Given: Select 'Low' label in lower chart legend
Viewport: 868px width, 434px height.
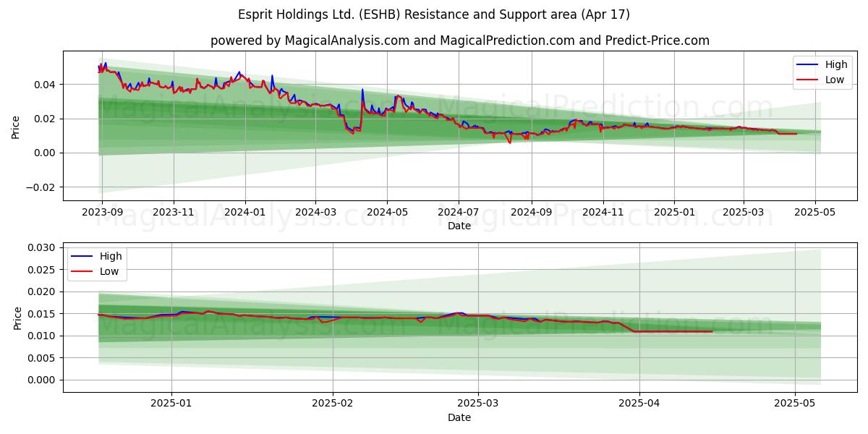Looking at the screenshot, I should pyautogui.click(x=109, y=271).
